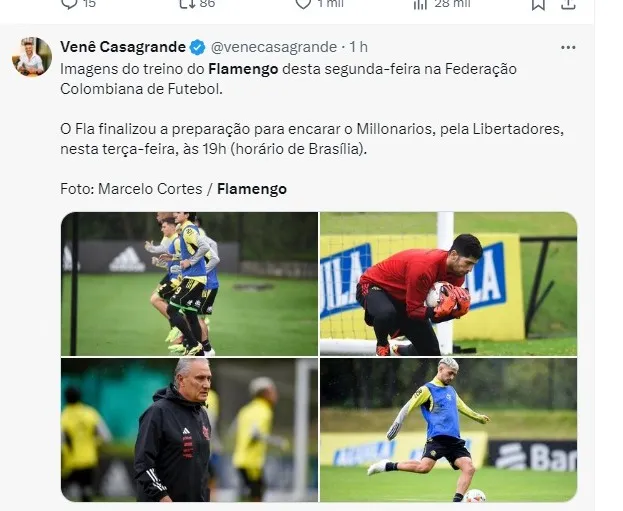Bookmark the tweet with bookmark icon
623x511 pixels.
(538, 4)
